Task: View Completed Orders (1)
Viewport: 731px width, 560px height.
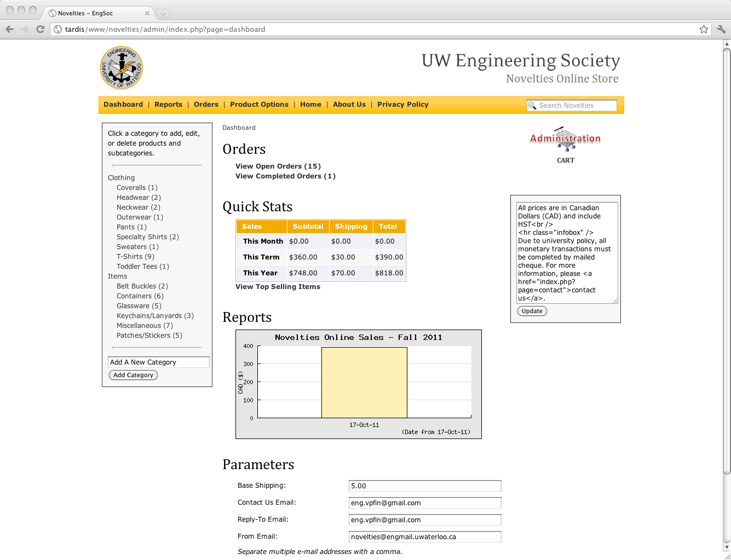Action: [x=285, y=176]
